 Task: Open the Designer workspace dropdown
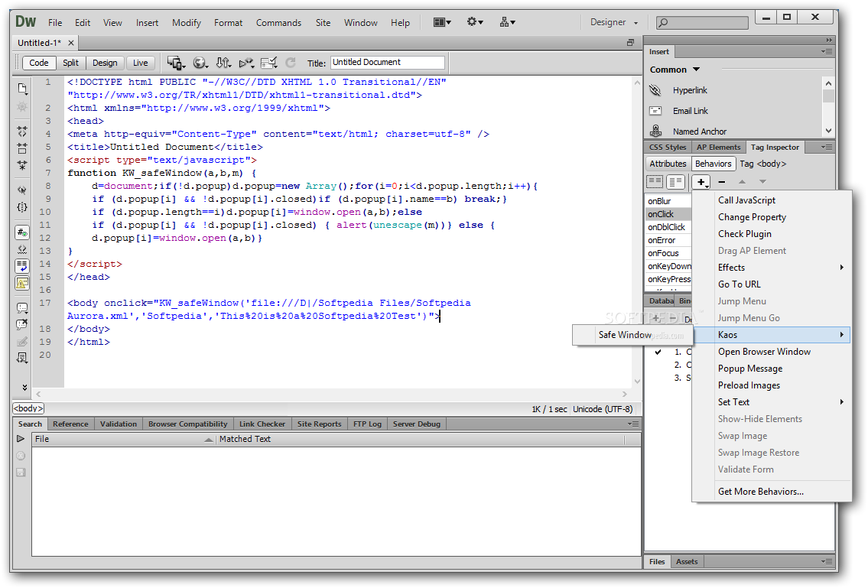(x=614, y=22)
